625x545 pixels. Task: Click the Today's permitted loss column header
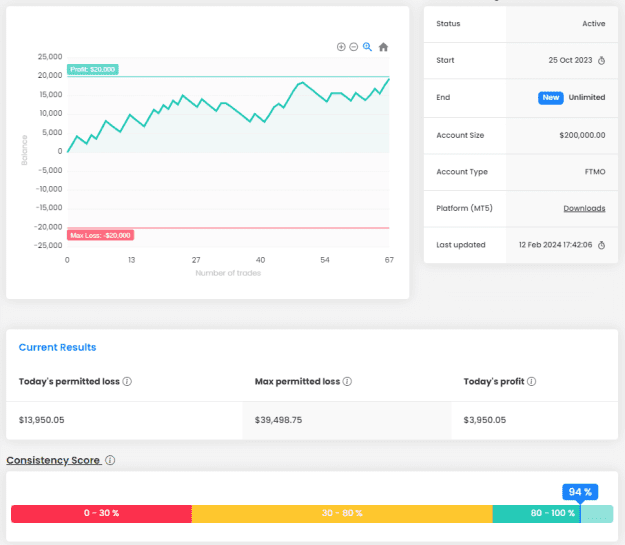tap(69, 382)
